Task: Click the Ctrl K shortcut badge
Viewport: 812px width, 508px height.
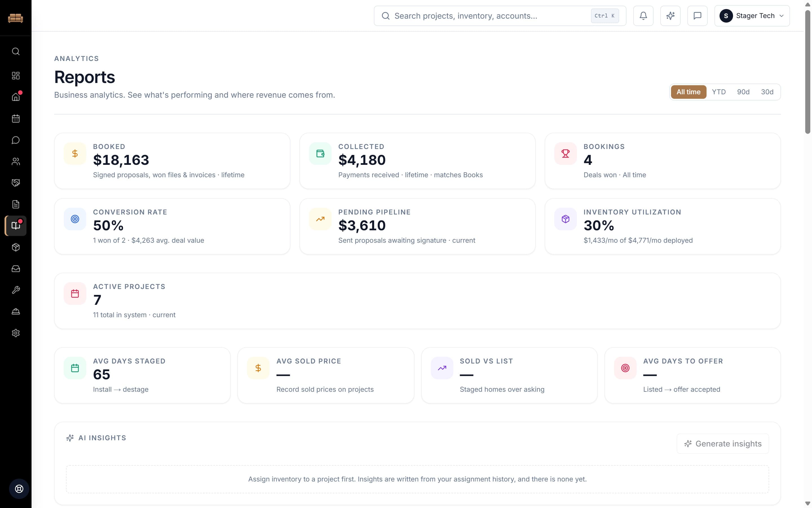Action: tap(605, 16)
